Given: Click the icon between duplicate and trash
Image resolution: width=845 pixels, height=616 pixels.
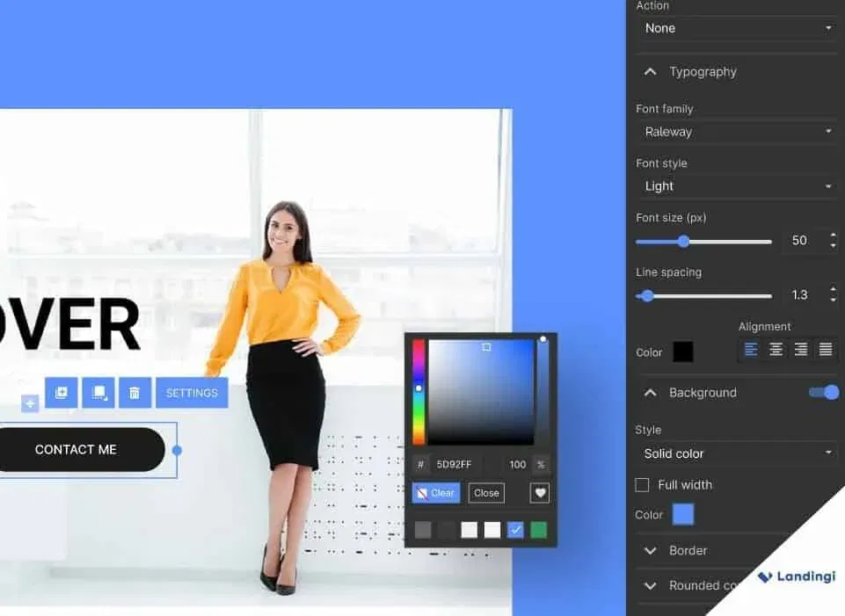Looking at the screenshot, I should click(98, 393).
